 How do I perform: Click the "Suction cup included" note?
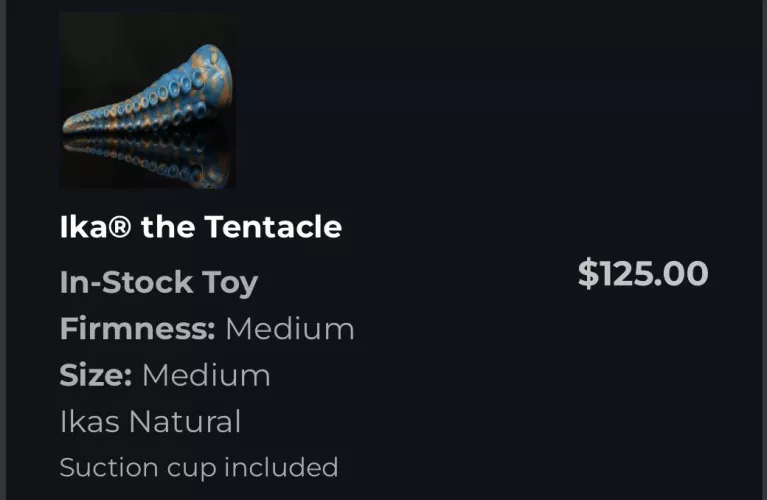tap(198, 467)
